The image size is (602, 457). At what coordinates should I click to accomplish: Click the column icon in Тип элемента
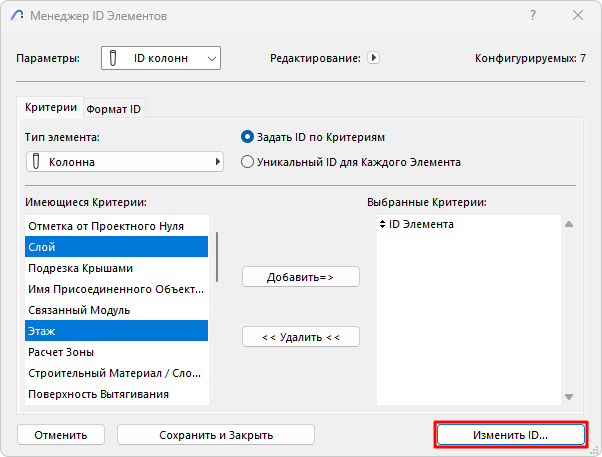pos(36,161)
